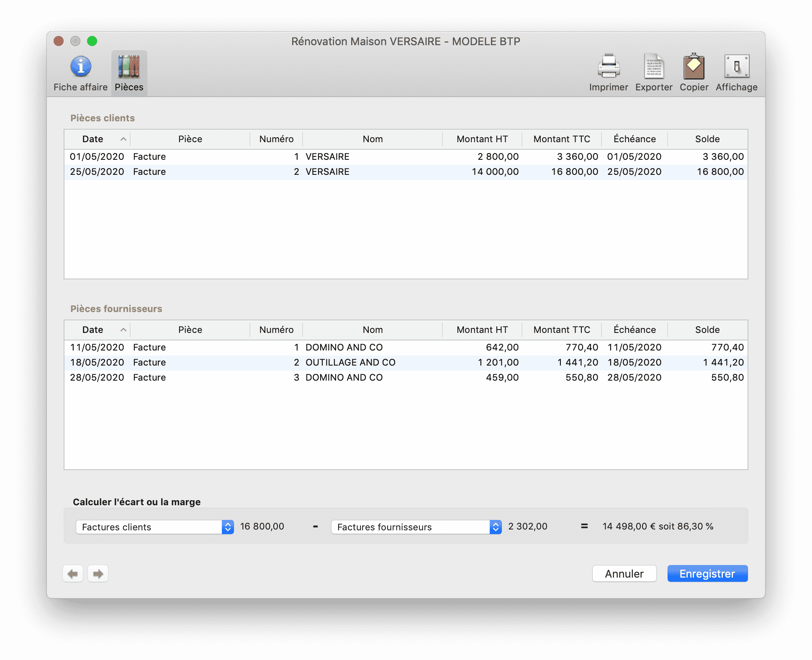Screen dimensions: 812x660
Task: Click Pièces clients Pièce column header
Action: coord(190,139)
